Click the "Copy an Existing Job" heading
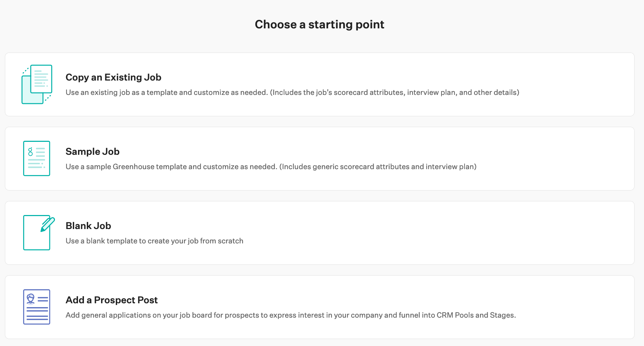The height and width of the screenshot is (346, 644). [113, 77]
